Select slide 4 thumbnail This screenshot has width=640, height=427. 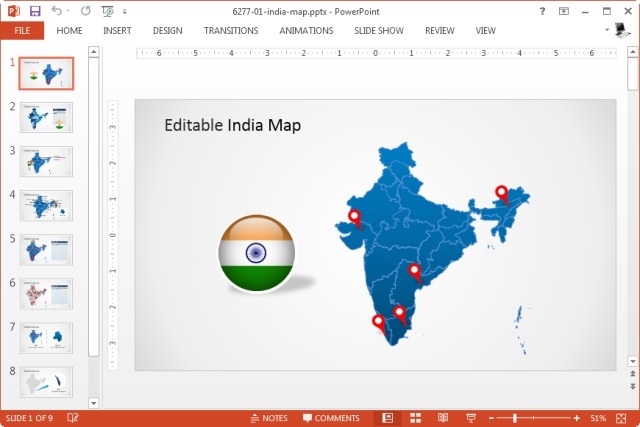(46, 206)
